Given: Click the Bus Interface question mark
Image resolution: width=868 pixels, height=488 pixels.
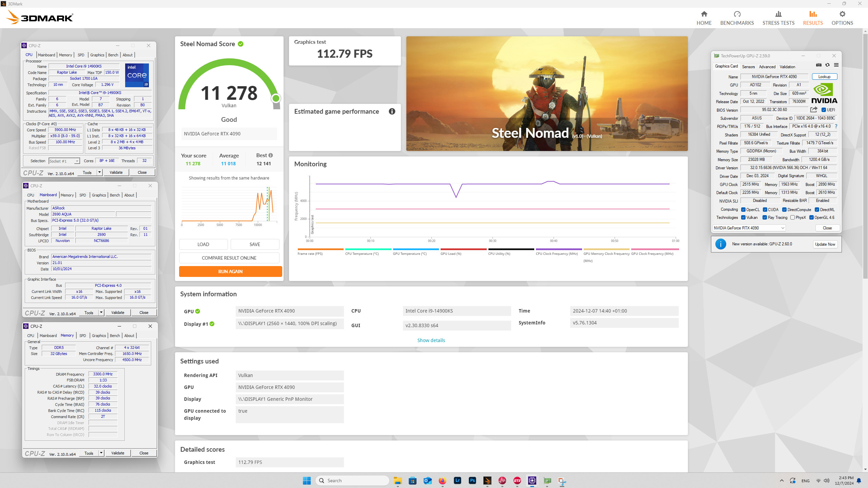Looking at the screenshot, I should coord(836,126).
